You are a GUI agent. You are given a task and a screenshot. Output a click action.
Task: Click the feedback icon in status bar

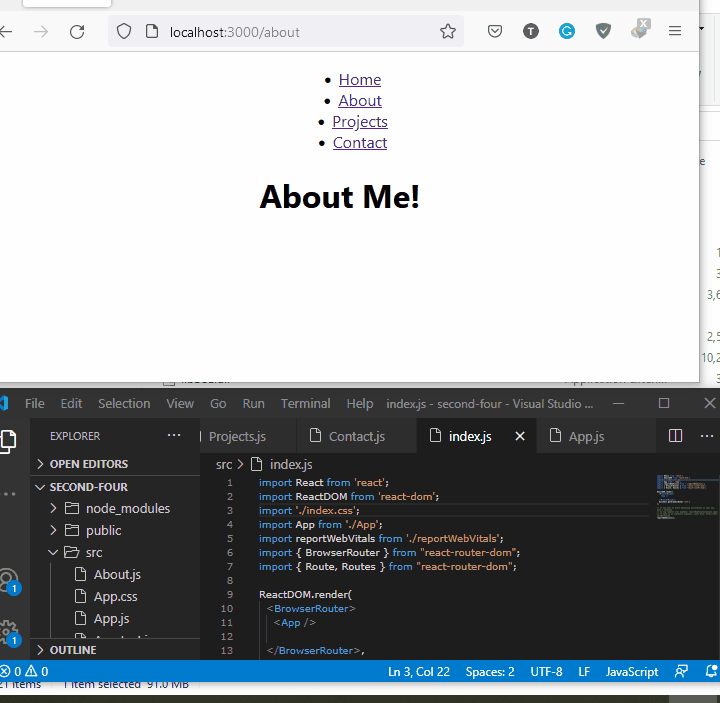(x=681, y=671)
